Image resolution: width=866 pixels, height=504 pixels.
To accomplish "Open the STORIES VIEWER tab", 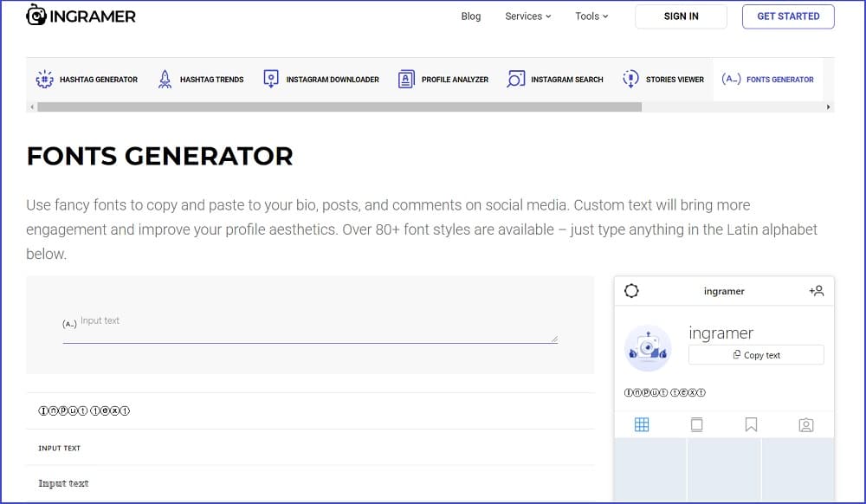I will click(662, 79).
